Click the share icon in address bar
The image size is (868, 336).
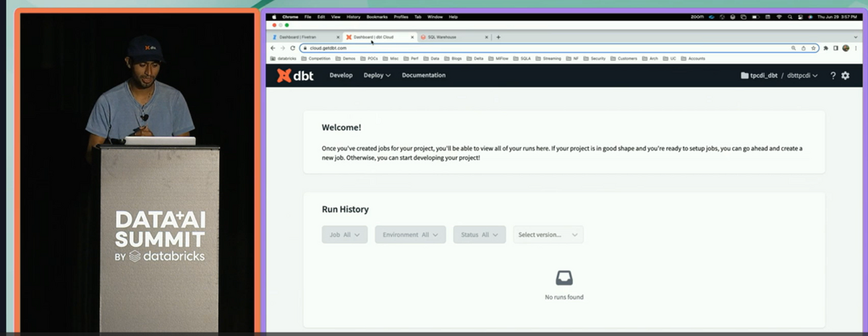pyautogui.click(x=804, y=48)
